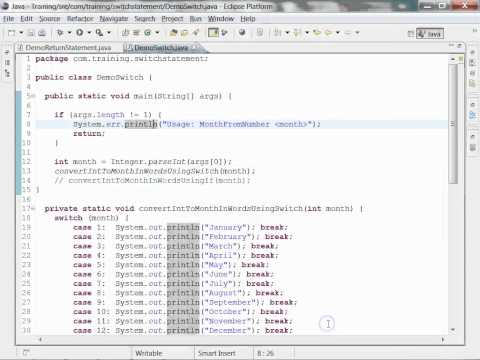The image size is (480, 360).
Task: Click the Debug bug icon
Action: tap(60, 33)
